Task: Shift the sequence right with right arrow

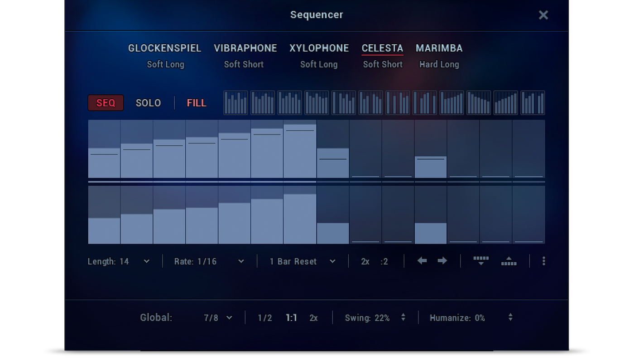Action: (x=442, y=261)
